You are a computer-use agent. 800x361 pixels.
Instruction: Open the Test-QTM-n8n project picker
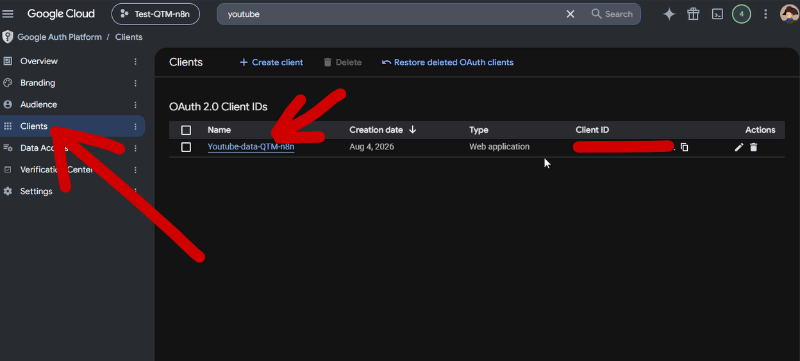click(x=155, y=14)
